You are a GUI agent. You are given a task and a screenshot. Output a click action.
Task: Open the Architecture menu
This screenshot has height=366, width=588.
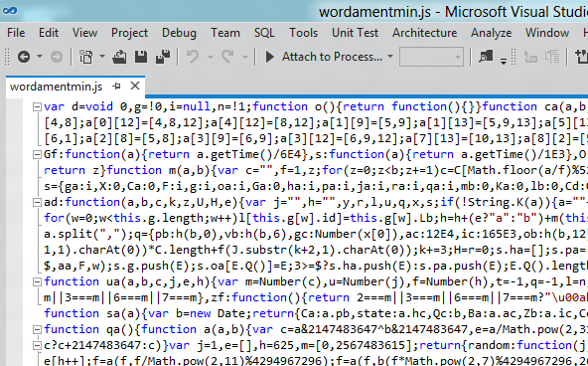click(424, 33)
